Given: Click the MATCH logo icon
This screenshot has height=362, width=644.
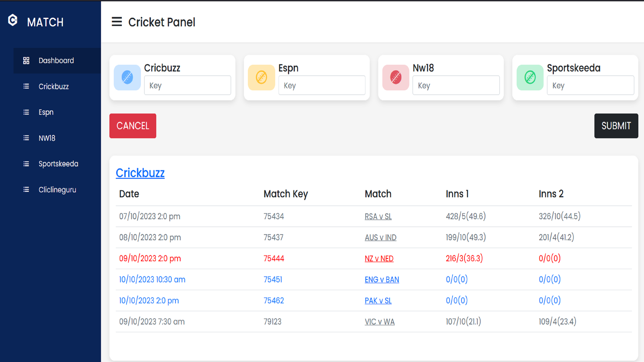Looking at the screenshot, I should (x=12, y=20).
